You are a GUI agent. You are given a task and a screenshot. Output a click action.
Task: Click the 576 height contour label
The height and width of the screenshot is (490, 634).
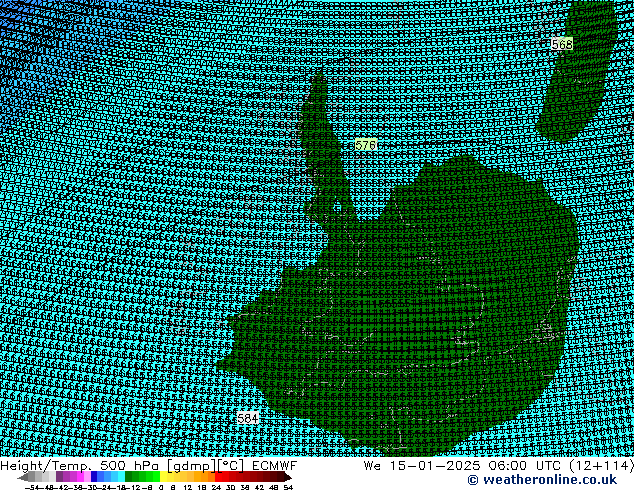tap(366, 145)
